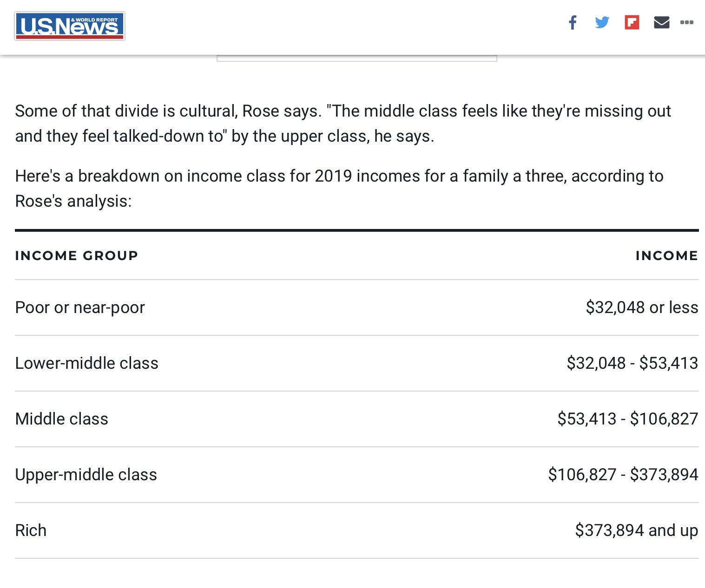This screenshot has width=705, height=588.
Task: Click the $53,413 - $106,827 income value
Action: click(627, 419)
